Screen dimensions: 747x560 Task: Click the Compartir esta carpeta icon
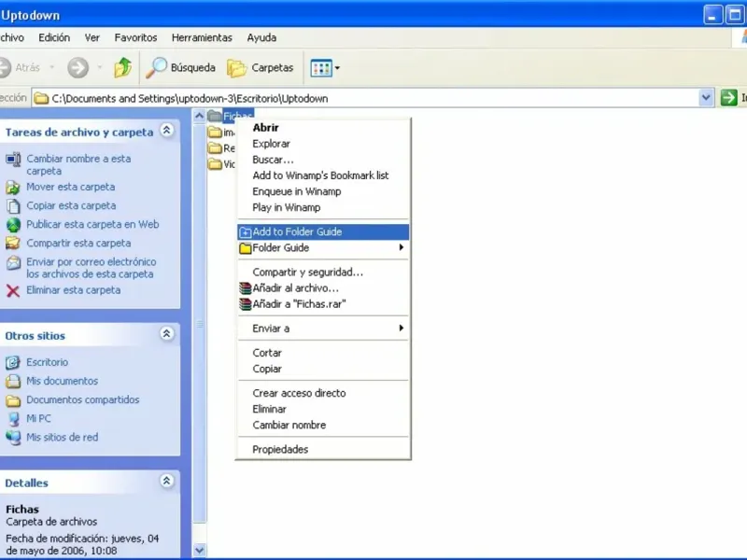pyautogui.click(x=13, y=244)
